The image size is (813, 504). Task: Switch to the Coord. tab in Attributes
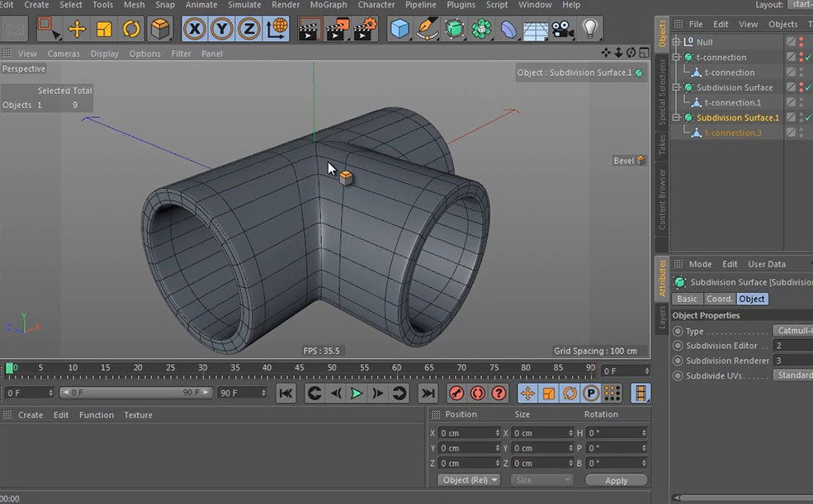pos(718,299)
